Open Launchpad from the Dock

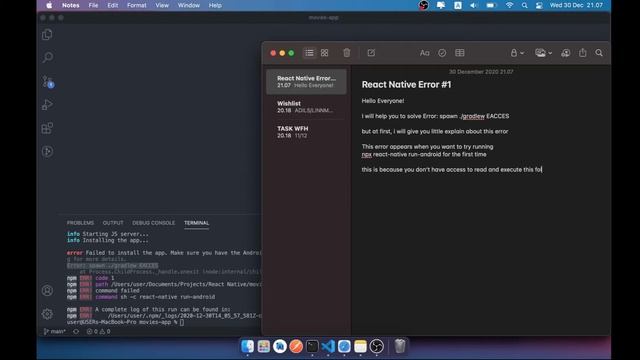point(264,346)
